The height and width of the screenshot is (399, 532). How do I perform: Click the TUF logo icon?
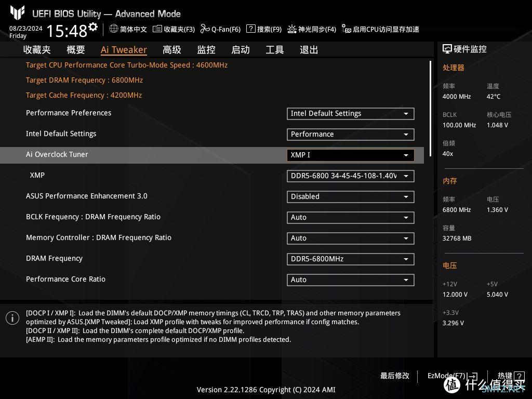(x=17, y=12)
